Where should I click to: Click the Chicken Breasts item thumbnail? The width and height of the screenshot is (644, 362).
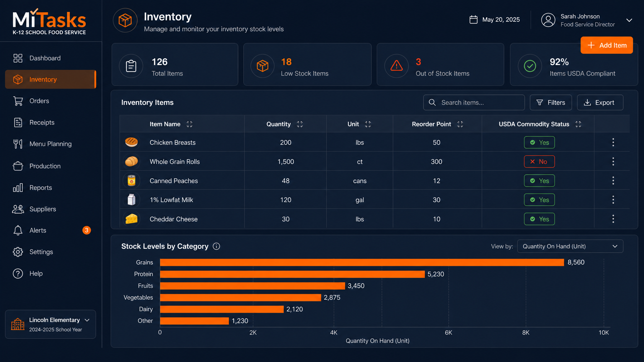[x=131, y=142]
